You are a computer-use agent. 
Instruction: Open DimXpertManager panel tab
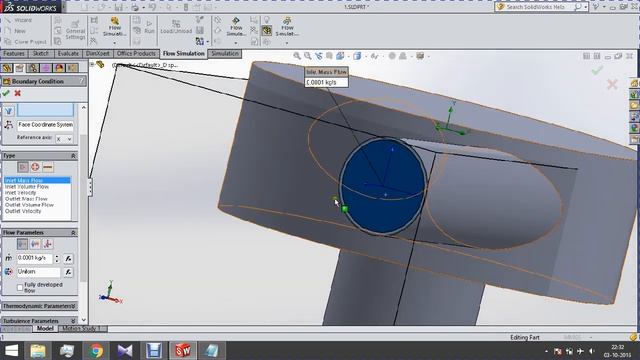[46, 68]
